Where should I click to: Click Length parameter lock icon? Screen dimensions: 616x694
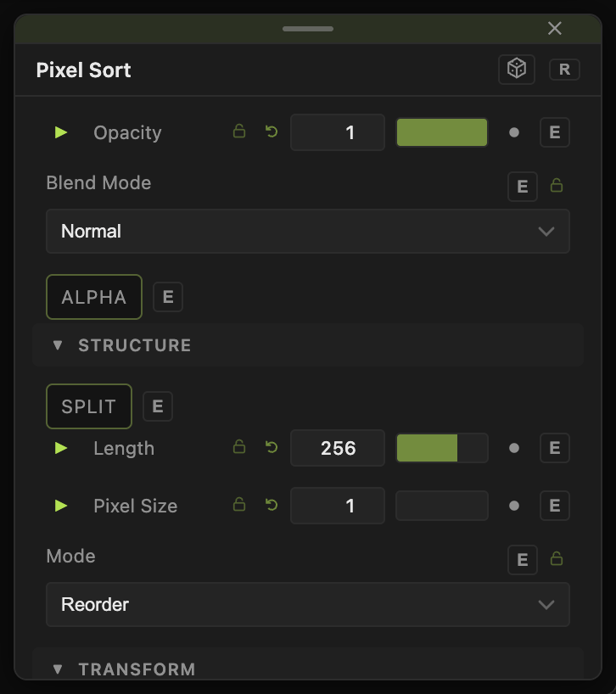pos(239,447)
